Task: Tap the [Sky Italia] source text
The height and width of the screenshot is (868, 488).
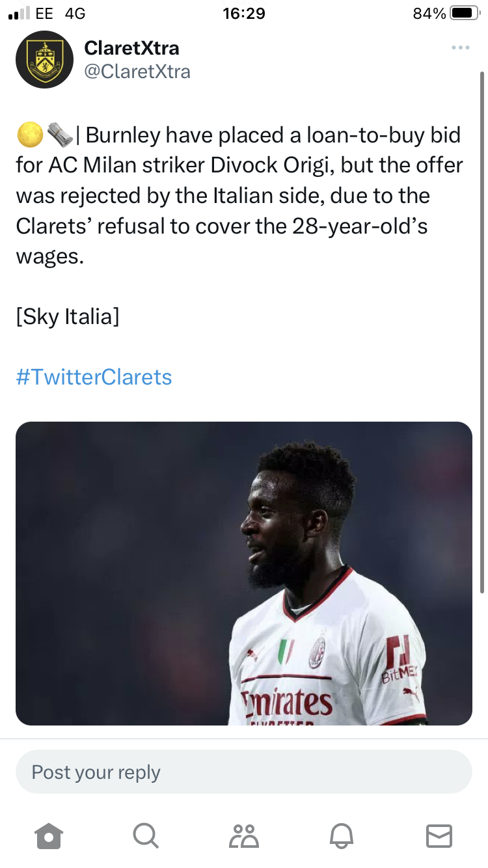Action: [x=68, y=317]
